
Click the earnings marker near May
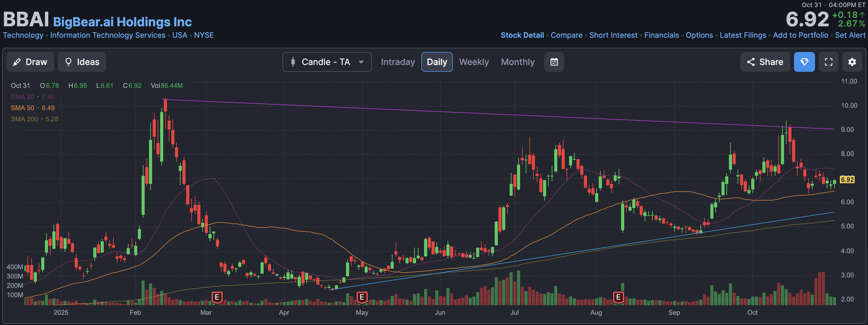(x=362, y=297)
